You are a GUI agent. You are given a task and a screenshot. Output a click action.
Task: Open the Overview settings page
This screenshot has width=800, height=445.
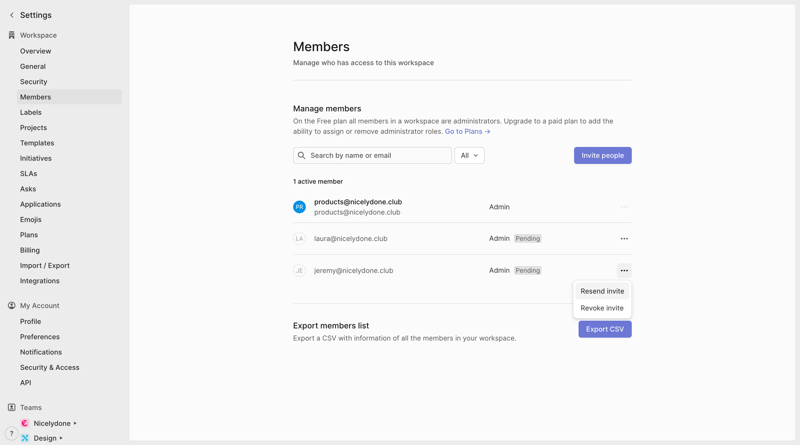[69, 51]
